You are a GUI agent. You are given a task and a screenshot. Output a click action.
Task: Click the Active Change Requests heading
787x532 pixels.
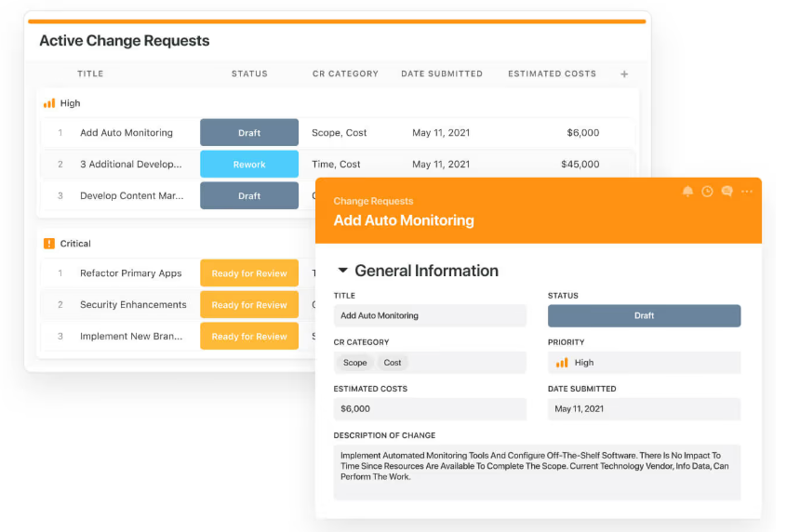[125, 41]
